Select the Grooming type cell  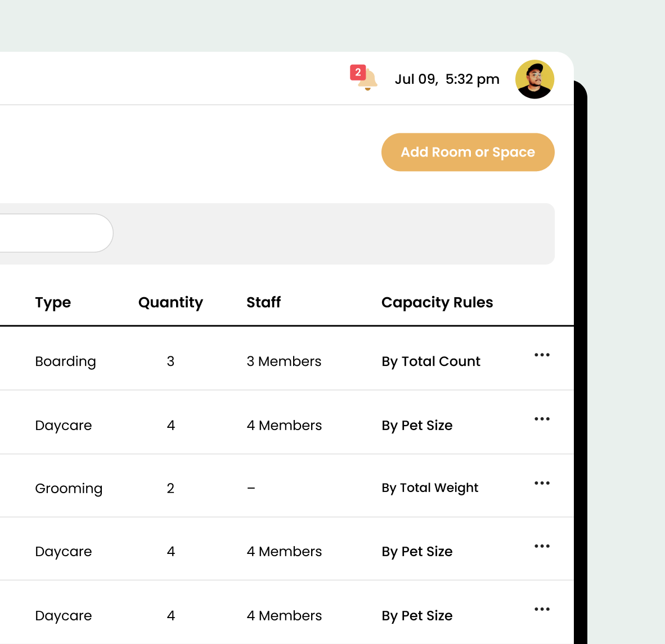(x=69, y=488)
